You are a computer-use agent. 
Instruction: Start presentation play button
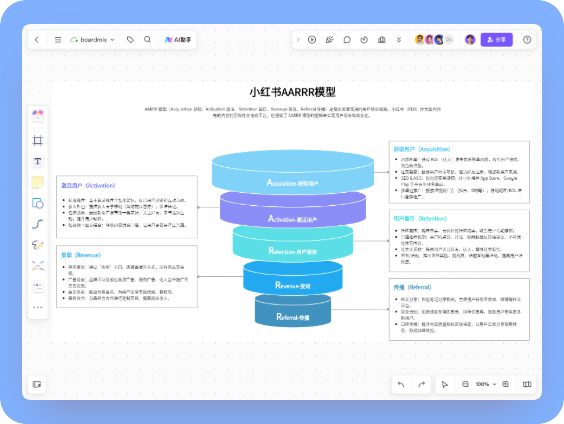(x=312, y=40)
